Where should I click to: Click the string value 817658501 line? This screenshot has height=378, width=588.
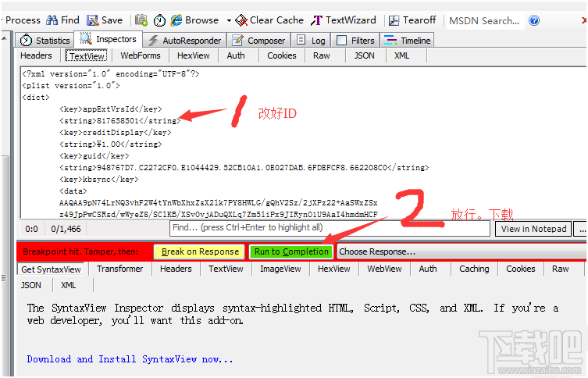[x=119, y=121]
